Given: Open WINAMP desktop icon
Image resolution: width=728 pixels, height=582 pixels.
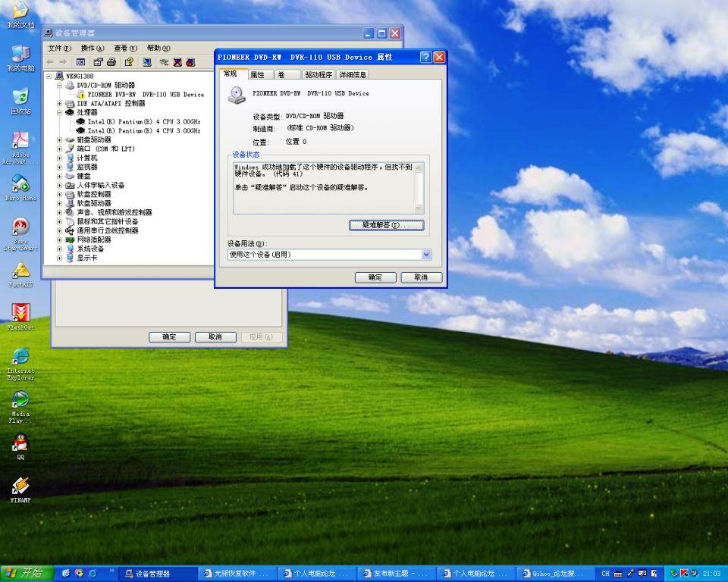Looking at the screenshot, I should click(20, 490).
